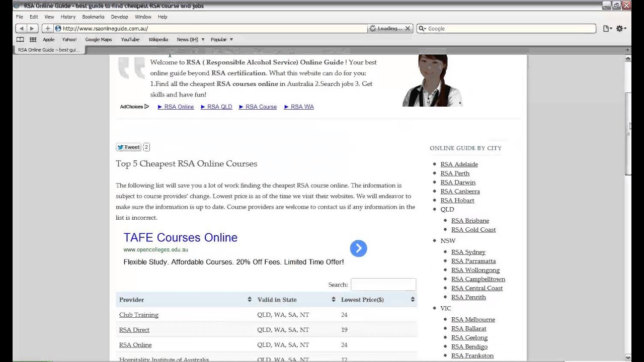The image size is (644, 362).
Task: Click the table Search input field
Action: pos(383,285)
